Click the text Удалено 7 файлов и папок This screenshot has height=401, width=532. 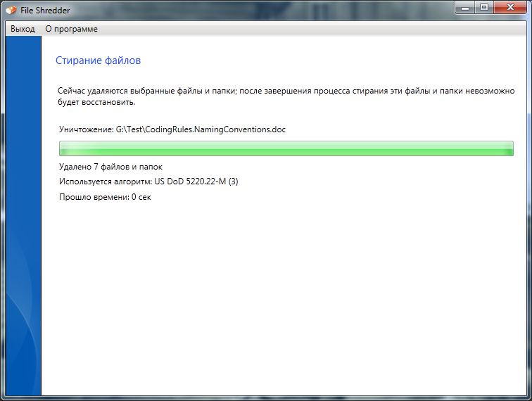coord(110,167)
